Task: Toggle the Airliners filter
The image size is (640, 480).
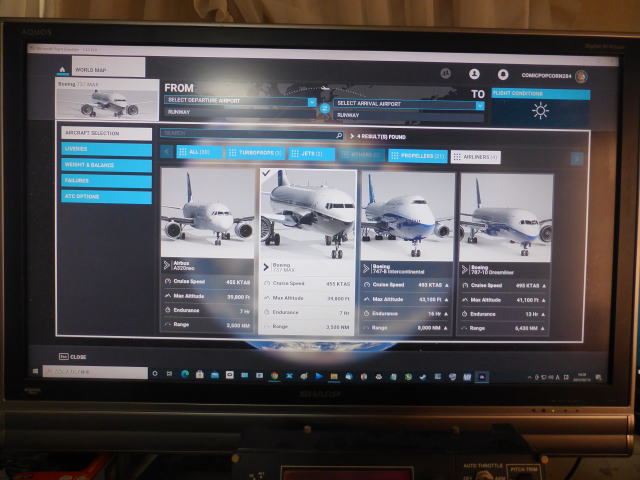Action: (x=475, y=156)
